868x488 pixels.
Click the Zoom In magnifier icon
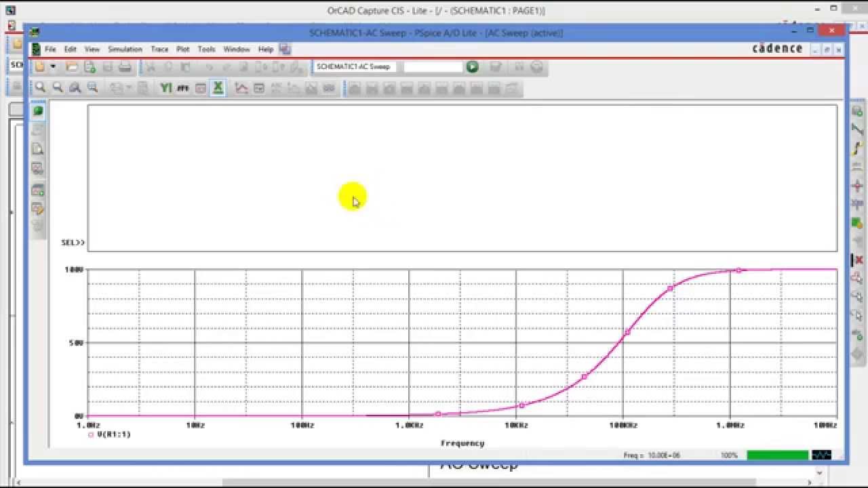click(41, 87)
